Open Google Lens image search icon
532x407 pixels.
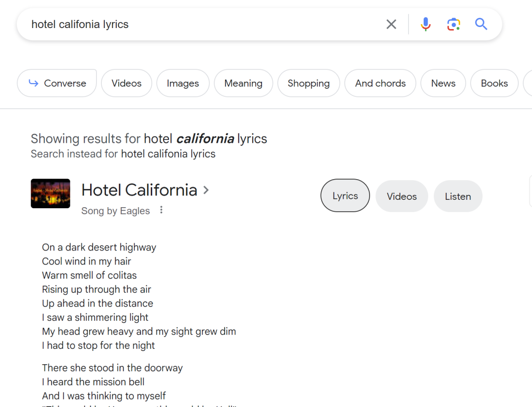coord(453,24)
